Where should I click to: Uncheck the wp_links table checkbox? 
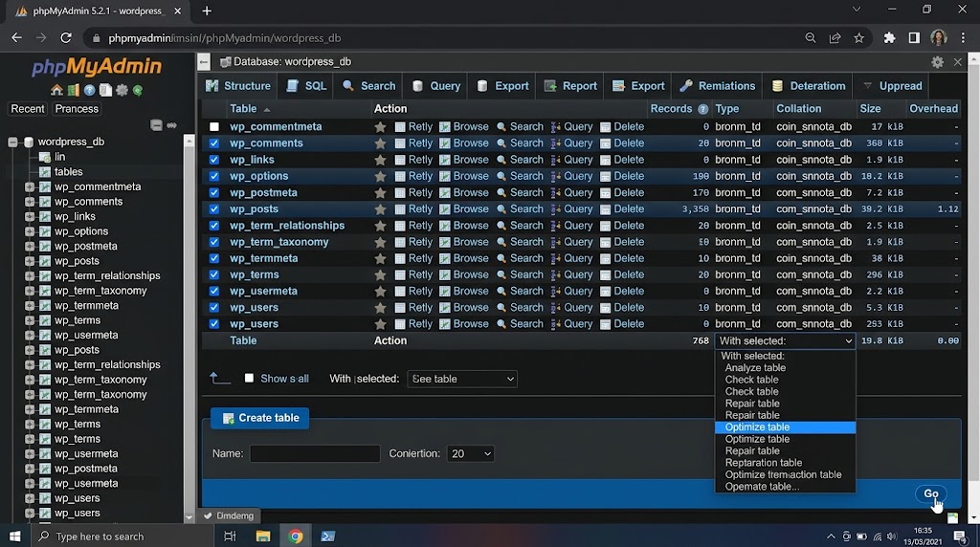pos(214,160)
